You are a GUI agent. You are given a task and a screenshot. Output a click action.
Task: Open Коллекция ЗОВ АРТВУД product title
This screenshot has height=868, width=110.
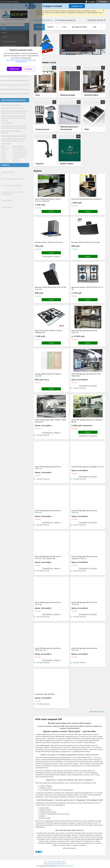pyautogui.click(x=45, y=694)
